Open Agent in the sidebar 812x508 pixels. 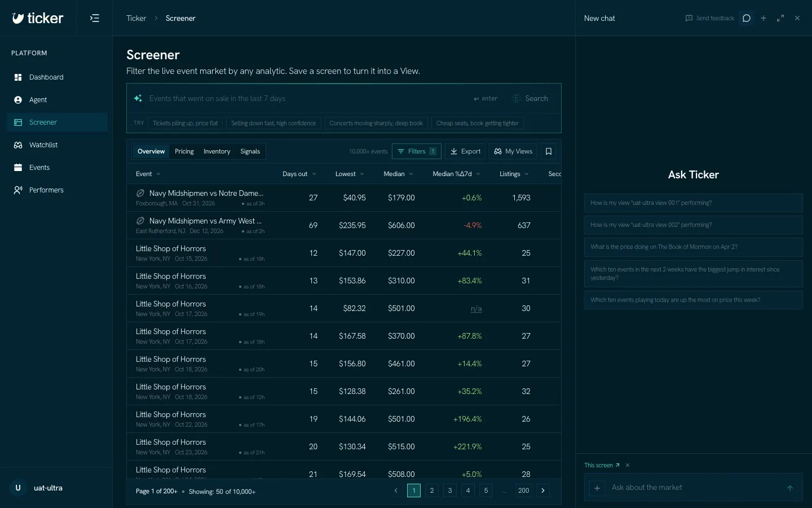57,100
